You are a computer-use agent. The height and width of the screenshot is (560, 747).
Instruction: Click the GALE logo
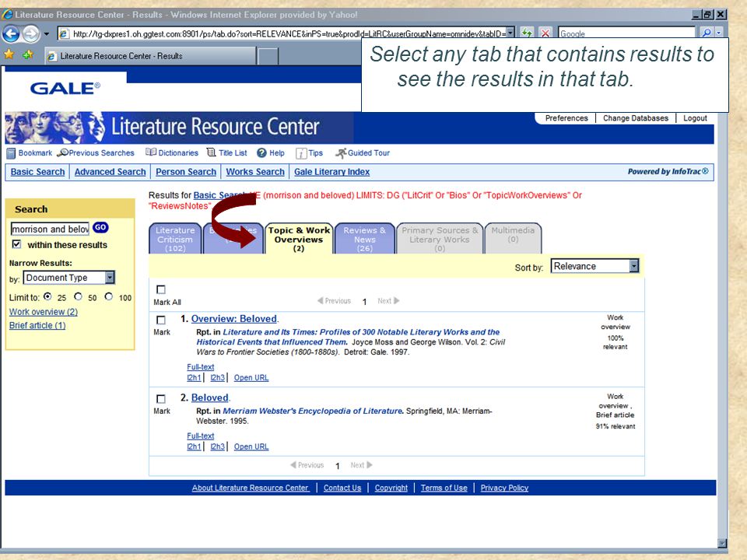click(65, 88)
